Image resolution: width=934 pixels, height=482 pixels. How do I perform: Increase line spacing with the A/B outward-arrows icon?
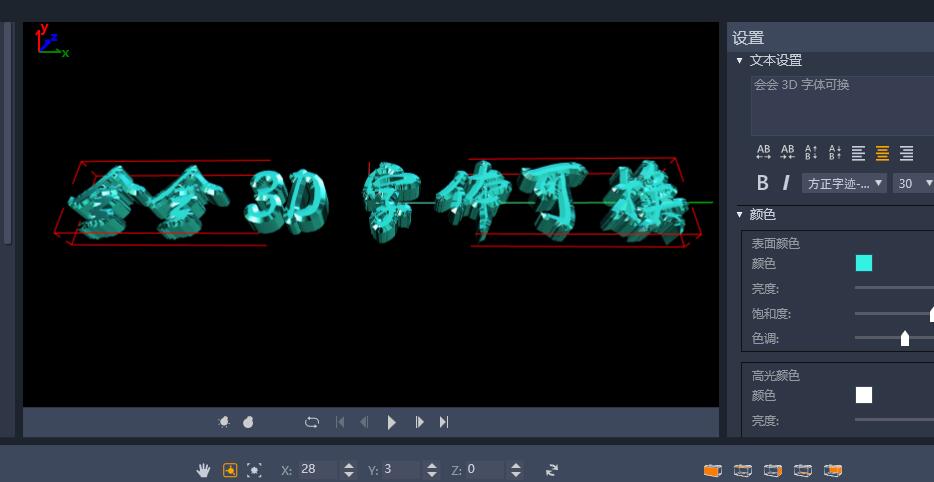click(x=811, y=153)
